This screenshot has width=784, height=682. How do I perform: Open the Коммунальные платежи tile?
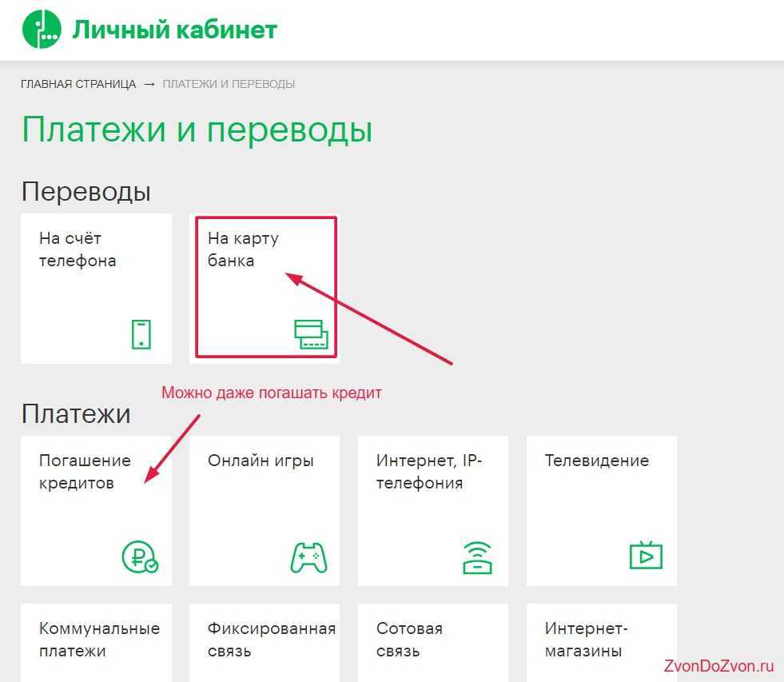pyautogui.click(x=96, y=641)
